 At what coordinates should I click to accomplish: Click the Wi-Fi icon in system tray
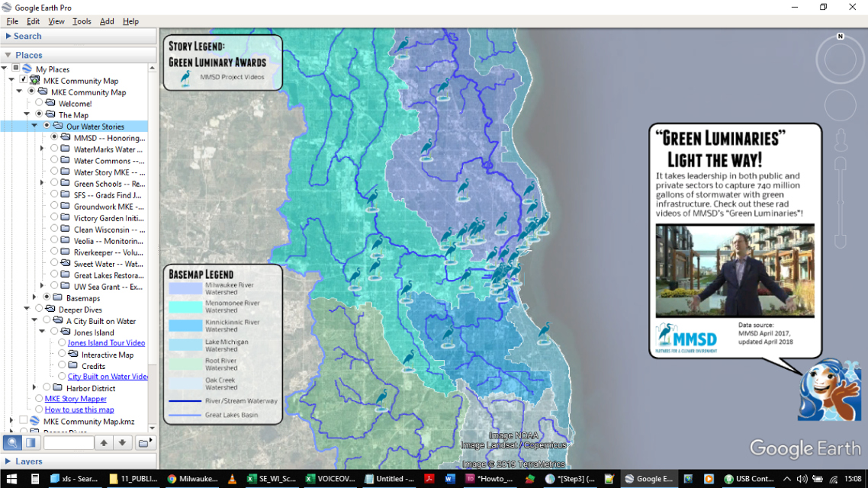[x=834, y=479]
